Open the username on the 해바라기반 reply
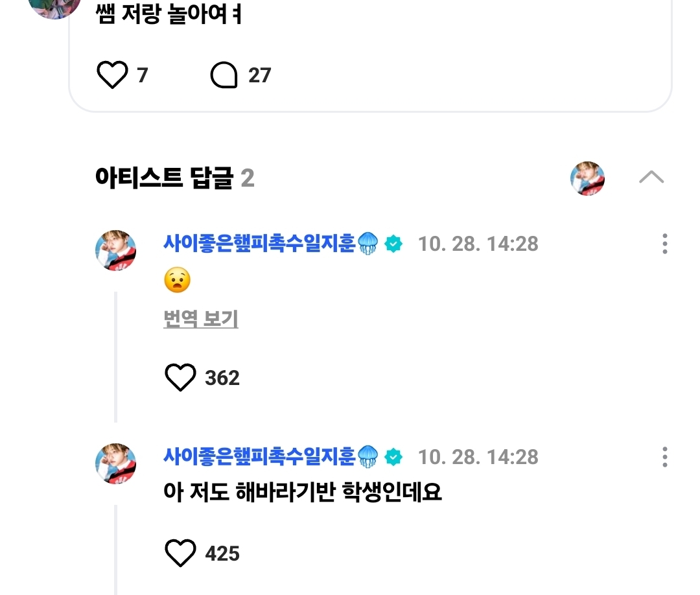The image size is (700, 595). 259,457
